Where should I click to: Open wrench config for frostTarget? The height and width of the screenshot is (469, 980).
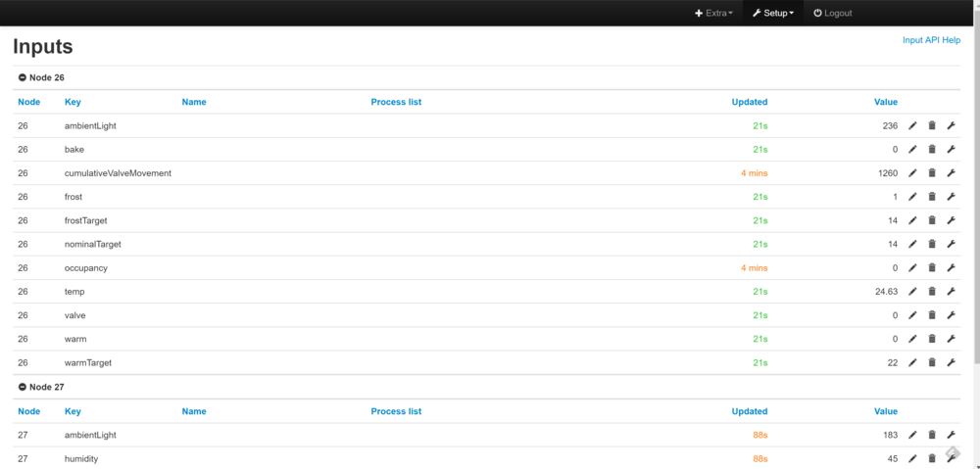click(x=952, y=220)
